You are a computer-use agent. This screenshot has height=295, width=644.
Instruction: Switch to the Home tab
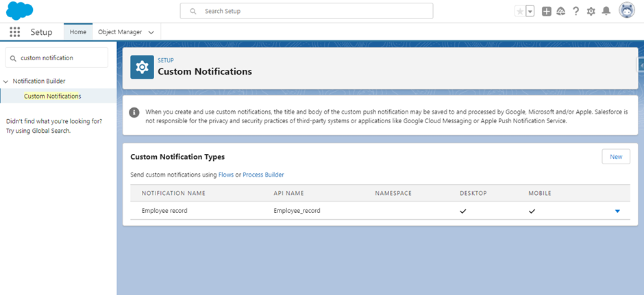pos(78,32)
